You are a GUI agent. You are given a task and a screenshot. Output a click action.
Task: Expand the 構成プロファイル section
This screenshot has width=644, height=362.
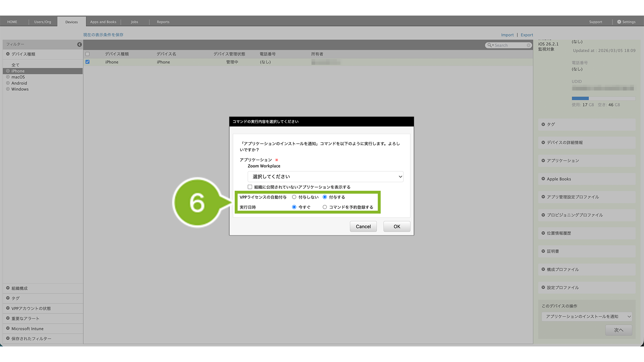tap(543, 269)
